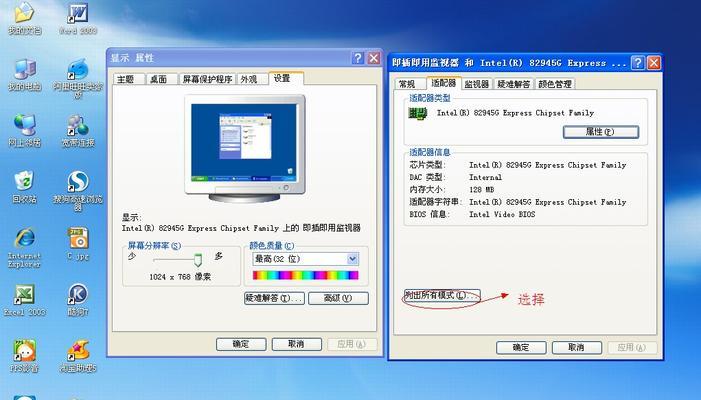Open the My Computer (我的电脑) desktop icon
This screenshot has height=400, width=701.
25,69
